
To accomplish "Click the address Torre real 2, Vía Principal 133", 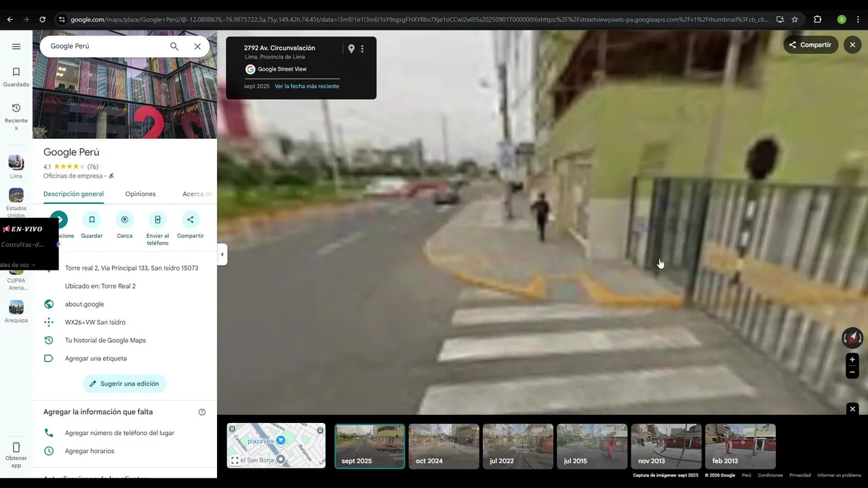I will point(132,268).
